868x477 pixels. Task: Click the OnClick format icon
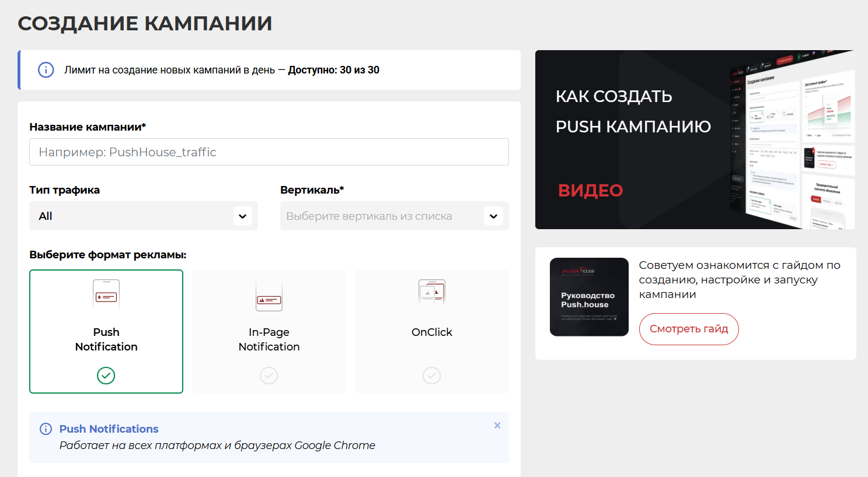pos(432,293)
